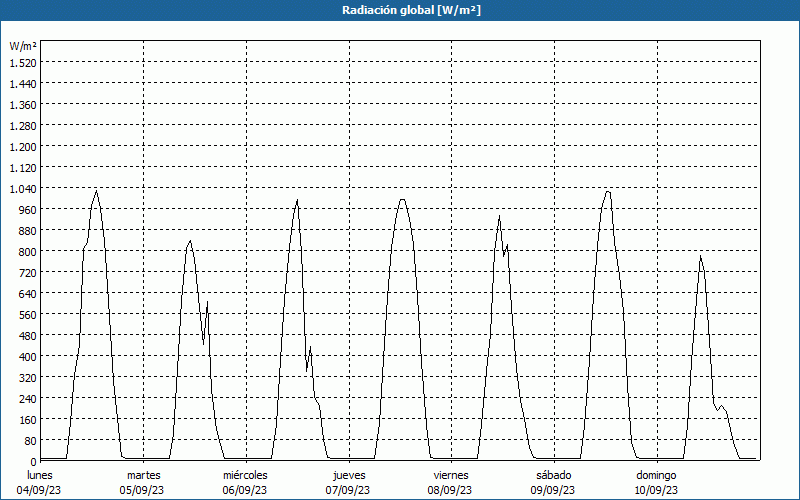Click the 880 y-axis label

click(x=28, y=231)
